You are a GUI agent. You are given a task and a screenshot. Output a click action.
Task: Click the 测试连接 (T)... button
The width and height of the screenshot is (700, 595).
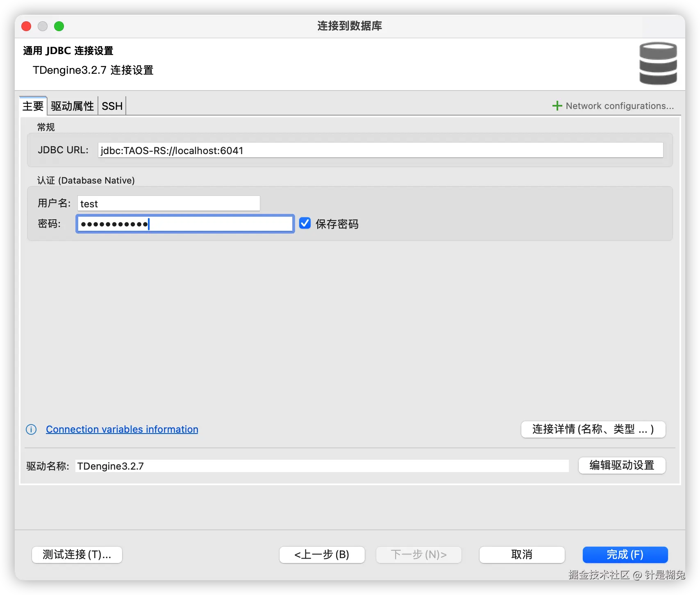coord(77,554)
